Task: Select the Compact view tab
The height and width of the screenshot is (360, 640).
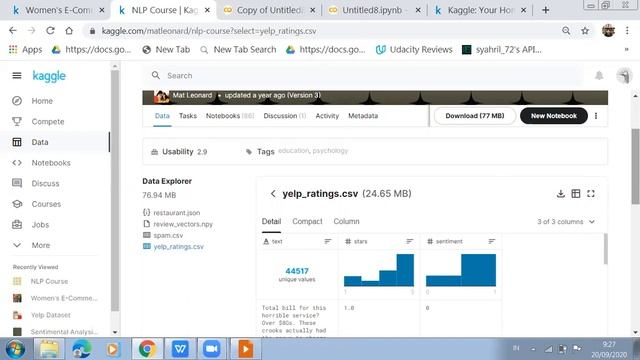Action: 307,222
